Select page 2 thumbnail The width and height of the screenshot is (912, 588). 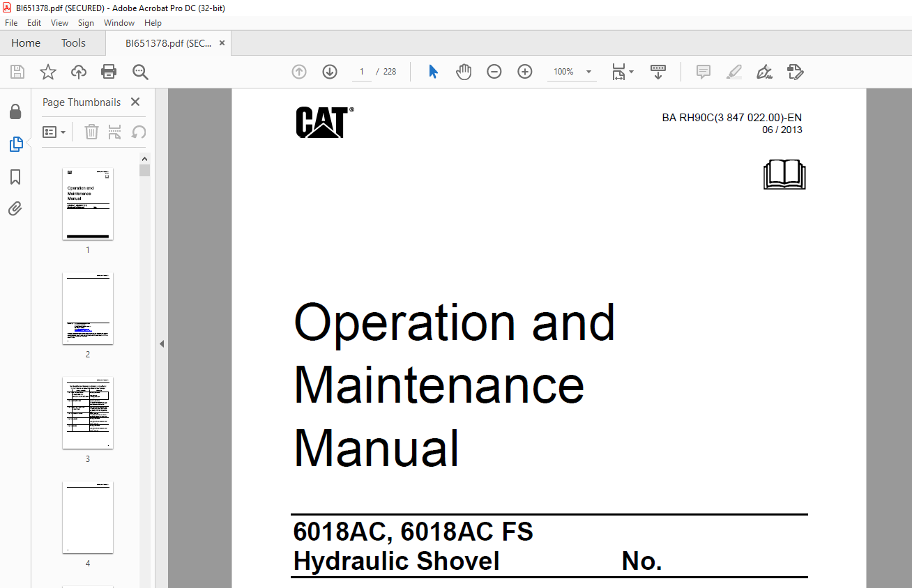tap(88, 308)
